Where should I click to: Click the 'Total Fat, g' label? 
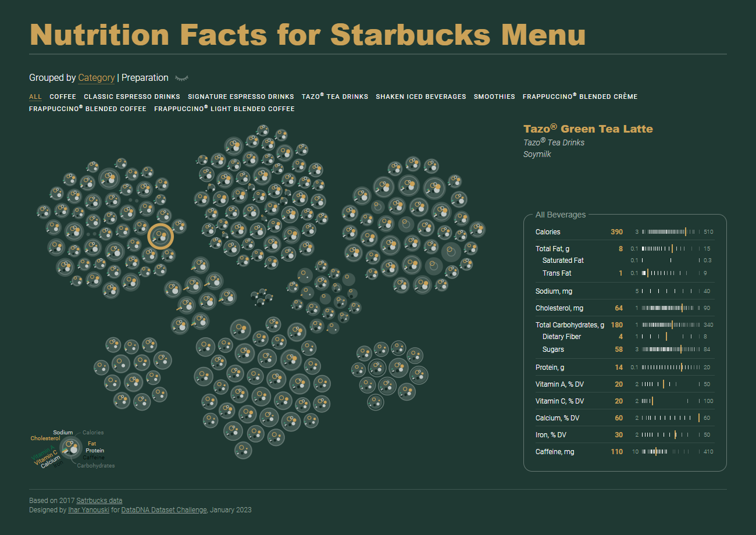coord(552,249)
